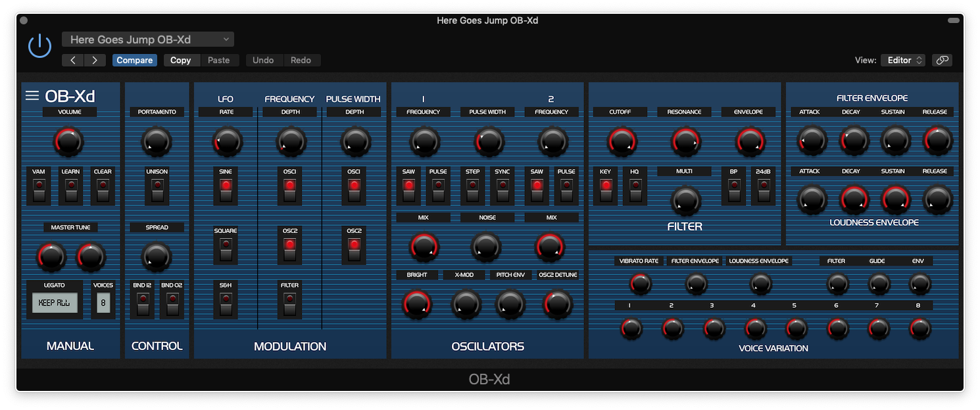The image size is (980, 410).
Task: Click the Loudness Envelope DECAY knob
Action: point(854,199)
